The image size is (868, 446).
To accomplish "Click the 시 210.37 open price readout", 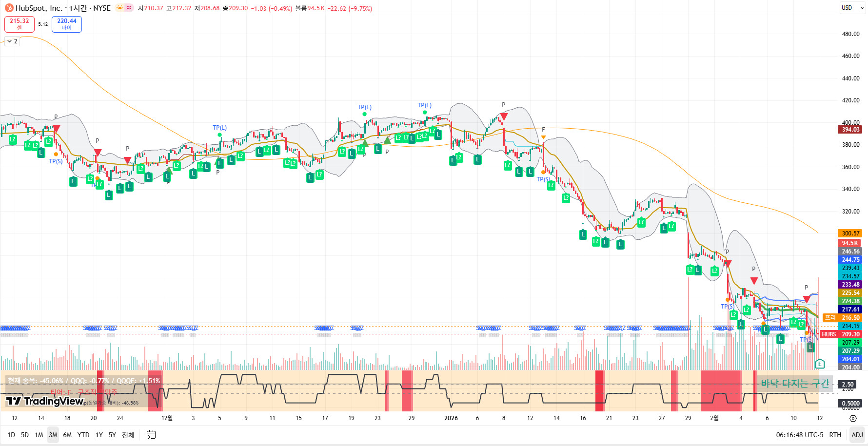I will coord(151,8).
